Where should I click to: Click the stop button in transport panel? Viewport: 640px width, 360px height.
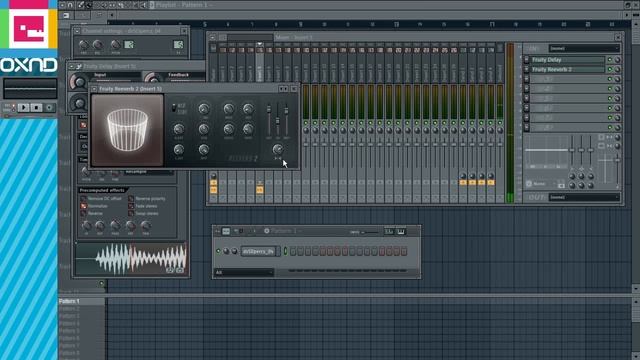click(x=36, y=108)
